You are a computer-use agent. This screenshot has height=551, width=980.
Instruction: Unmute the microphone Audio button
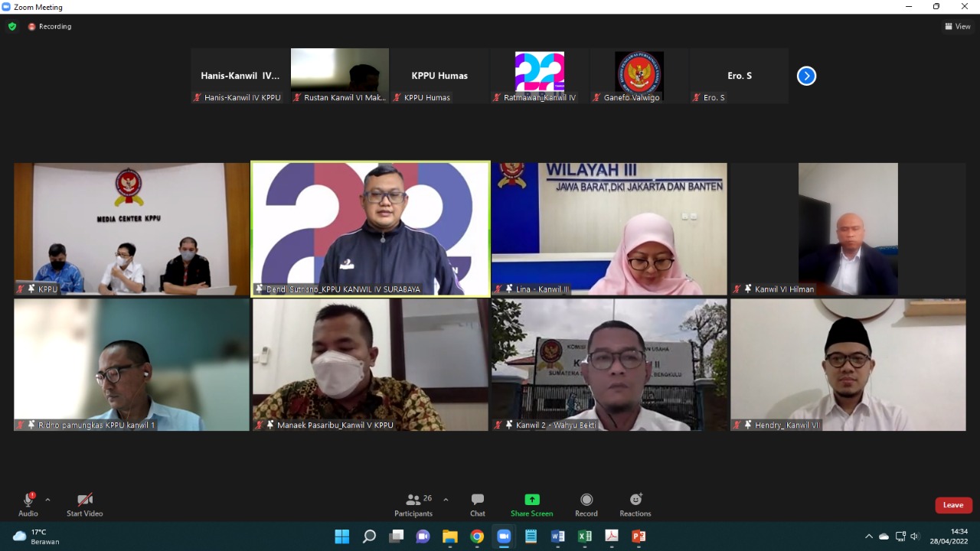click(28, 500)
